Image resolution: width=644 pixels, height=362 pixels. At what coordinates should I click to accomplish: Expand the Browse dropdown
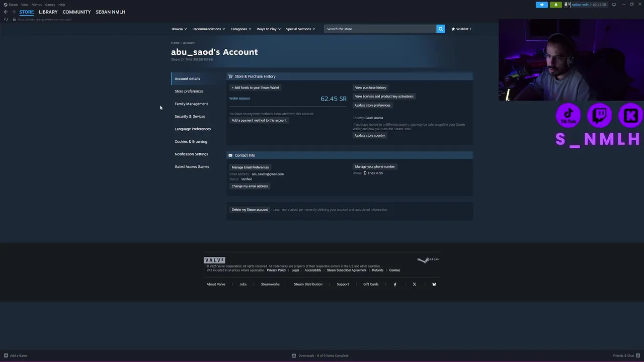(179, 29)
